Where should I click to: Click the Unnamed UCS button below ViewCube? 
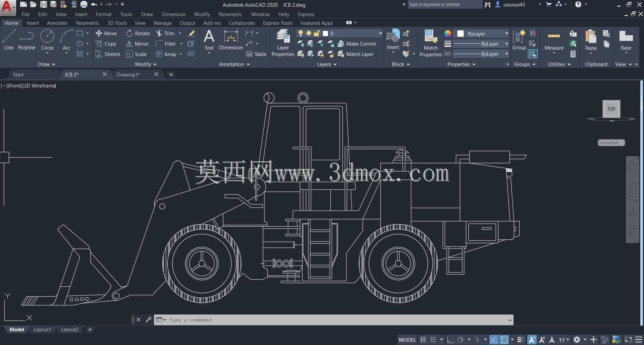(611, 142)
